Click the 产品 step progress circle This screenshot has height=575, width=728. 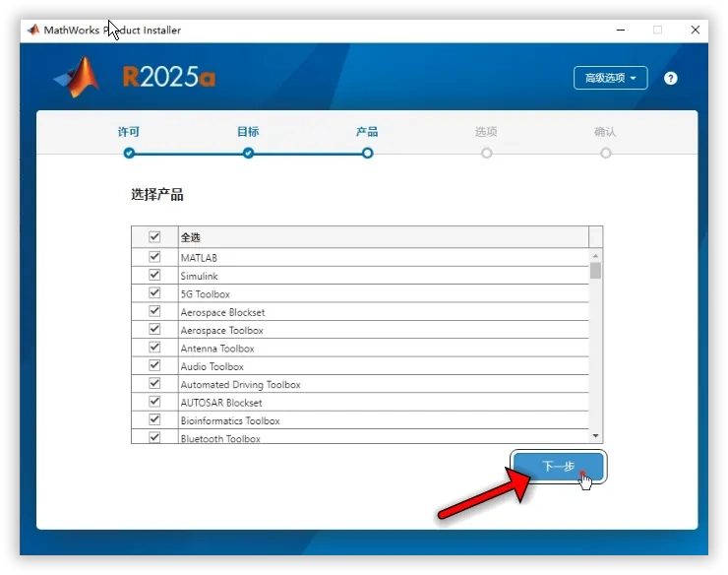click(367, 153)
